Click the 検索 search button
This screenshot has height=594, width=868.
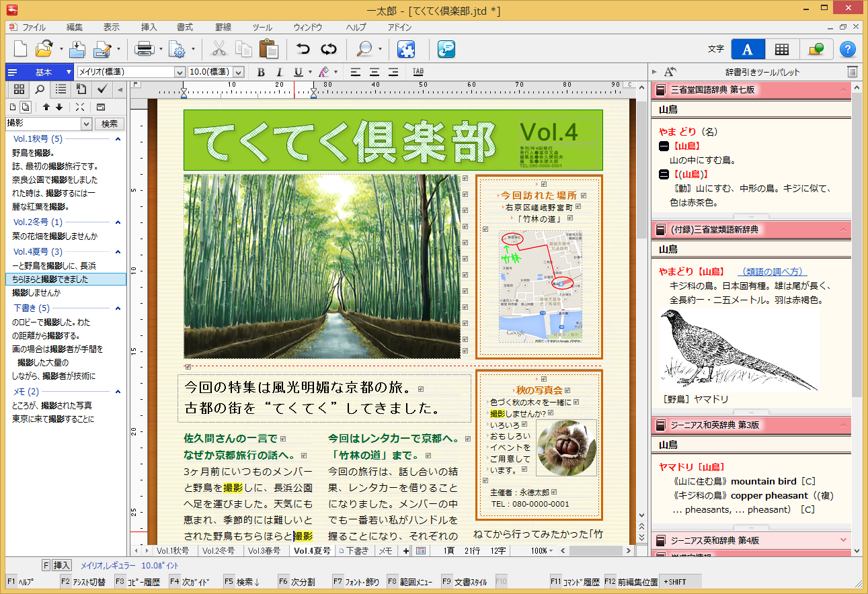(x=110, y=124)
